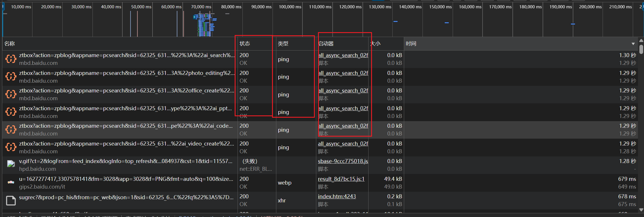Sort by the 状态 column header

245,44
